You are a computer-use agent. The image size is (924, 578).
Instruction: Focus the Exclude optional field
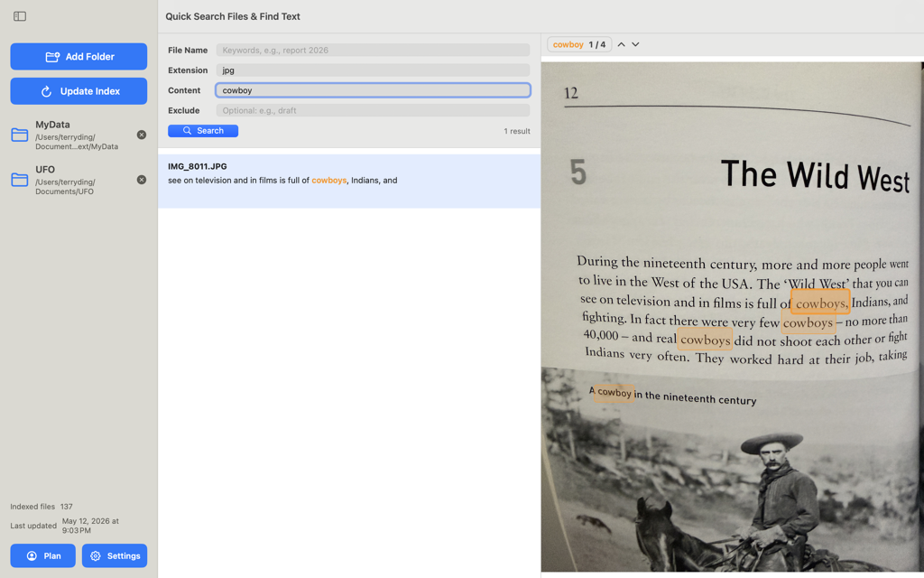coord(373,110)
